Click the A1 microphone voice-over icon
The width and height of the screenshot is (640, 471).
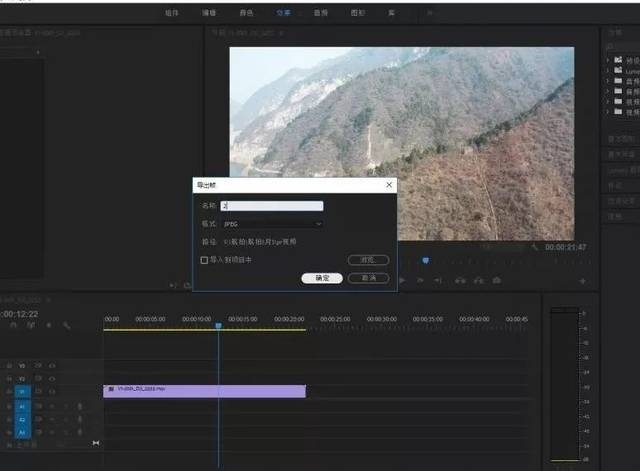tap(78, 406)
